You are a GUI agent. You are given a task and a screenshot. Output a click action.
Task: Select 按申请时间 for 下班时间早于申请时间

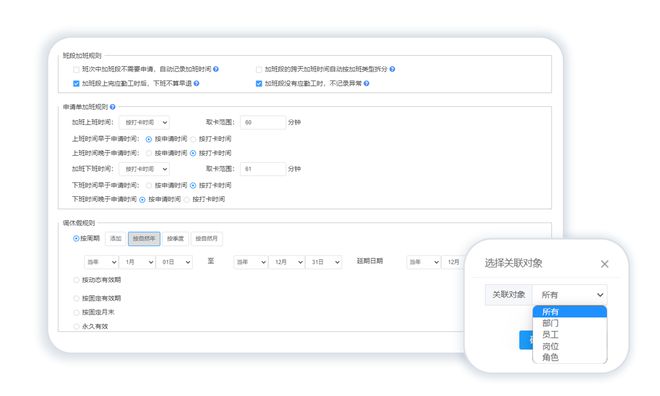pos(149,186)
